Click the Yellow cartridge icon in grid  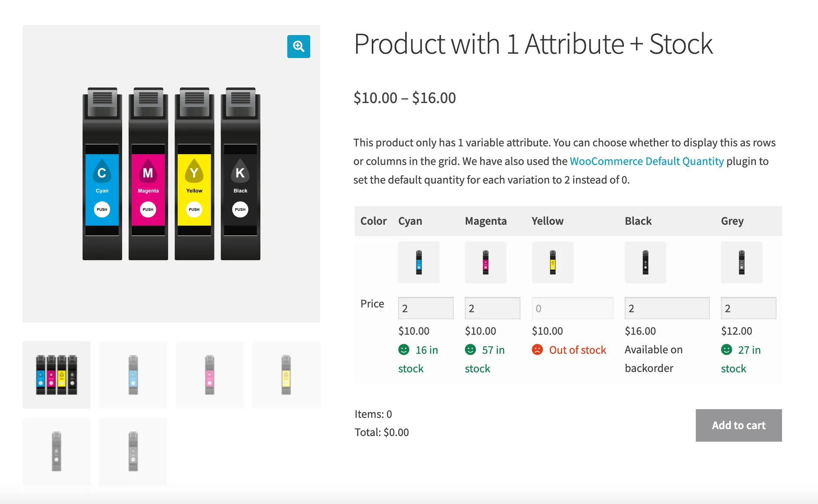(x=553, y=262)
